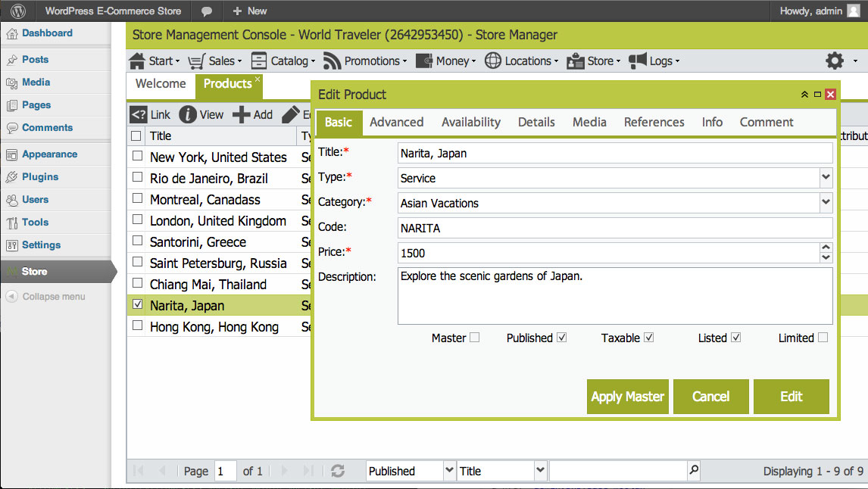Click the Sales shopping cart icon
This screenshot has height=489, width=868.
tap(196, 61)
